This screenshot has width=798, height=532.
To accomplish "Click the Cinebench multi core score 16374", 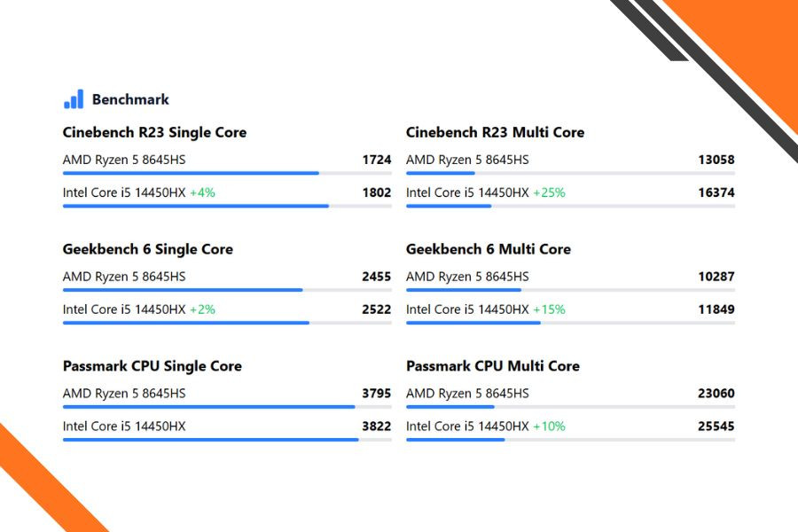I will 716,192.
